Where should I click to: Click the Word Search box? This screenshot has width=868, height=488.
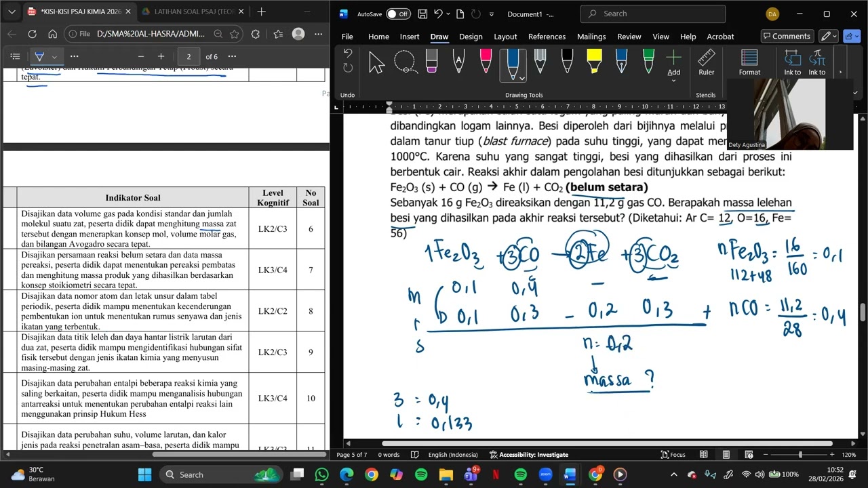(653, 14)
